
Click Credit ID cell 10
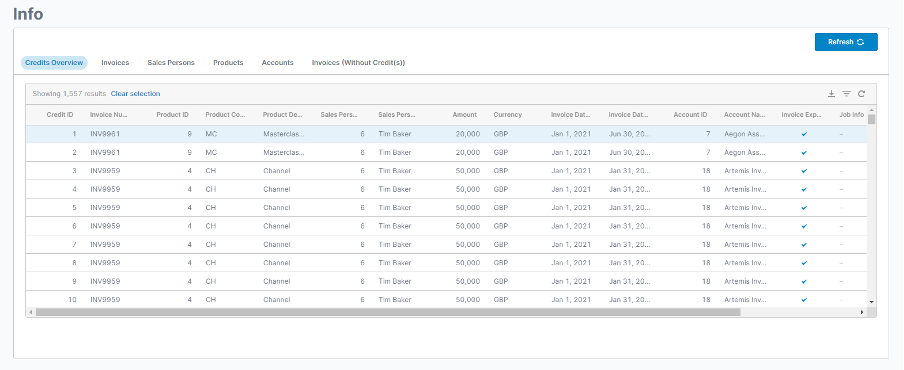tap(72, 300)
